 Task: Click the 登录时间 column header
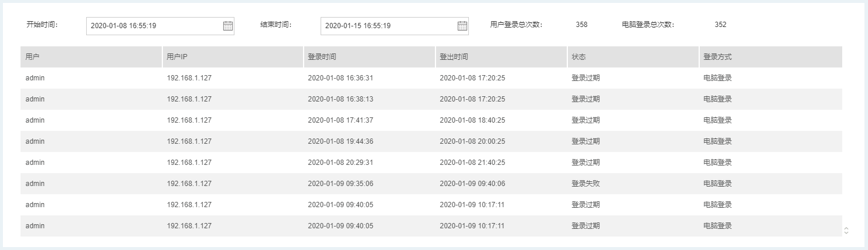tap(322, 57)
